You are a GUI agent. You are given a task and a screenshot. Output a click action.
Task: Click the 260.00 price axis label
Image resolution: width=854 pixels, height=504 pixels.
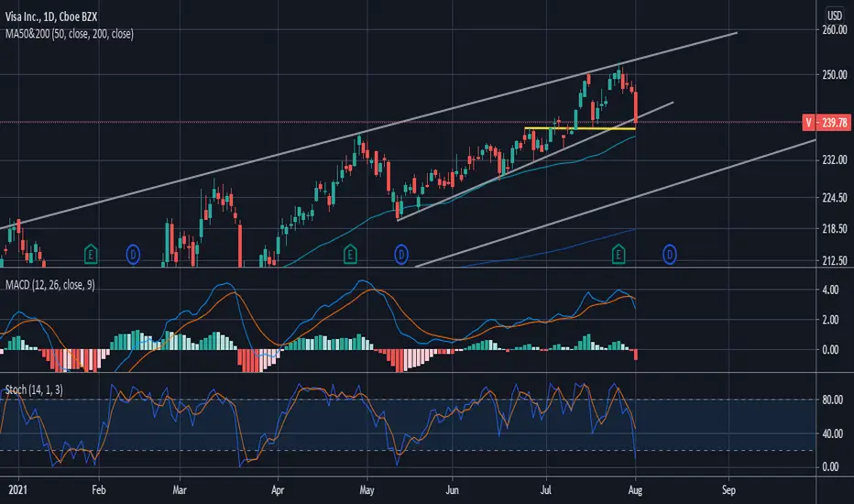[835, 30]
